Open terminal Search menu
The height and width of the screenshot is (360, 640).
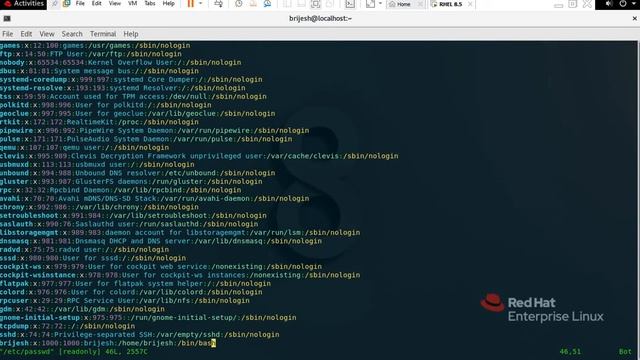tap(72, 34)
